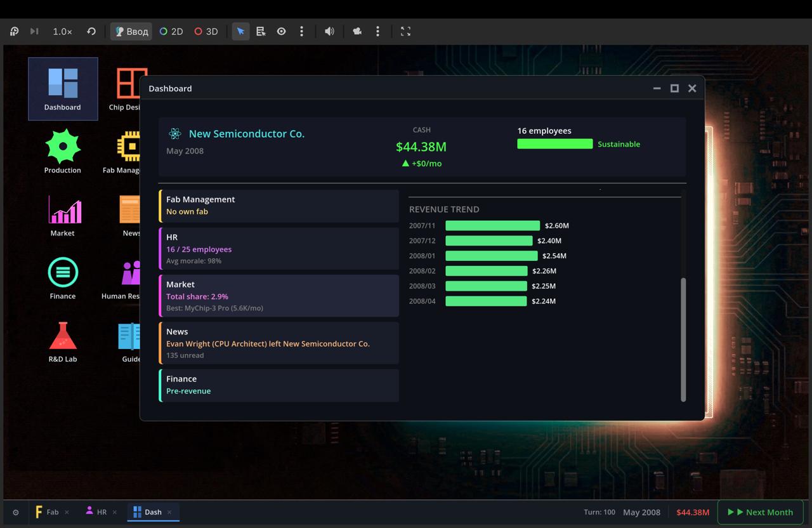This screenshot has height=528, width=812.
Task: Click the $44.38M cash value in Dashboard
Action: [421, 147]
